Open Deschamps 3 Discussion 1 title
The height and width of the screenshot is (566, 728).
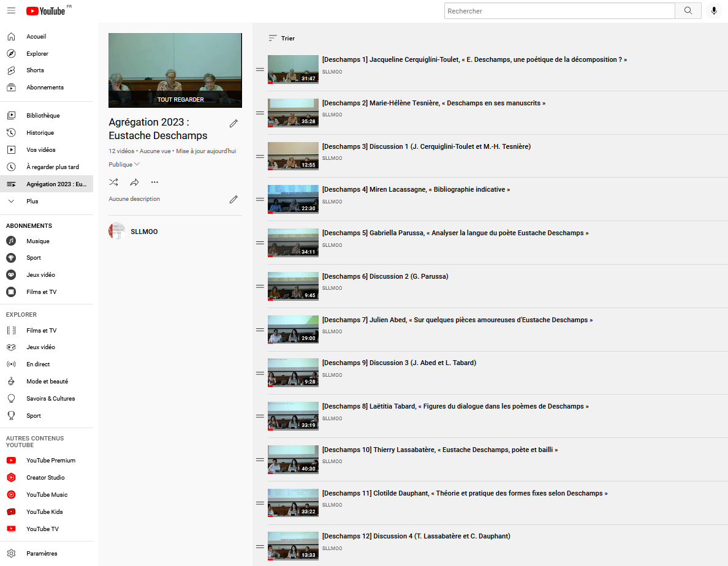click(x=427, y=146)
